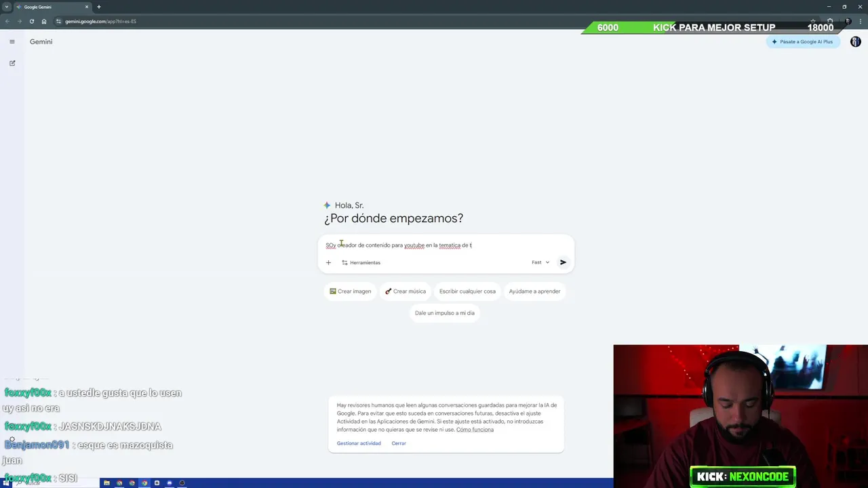This screenshot has height=488, width=868.
Task: Open the Windows Start menu
Action: 5,483
